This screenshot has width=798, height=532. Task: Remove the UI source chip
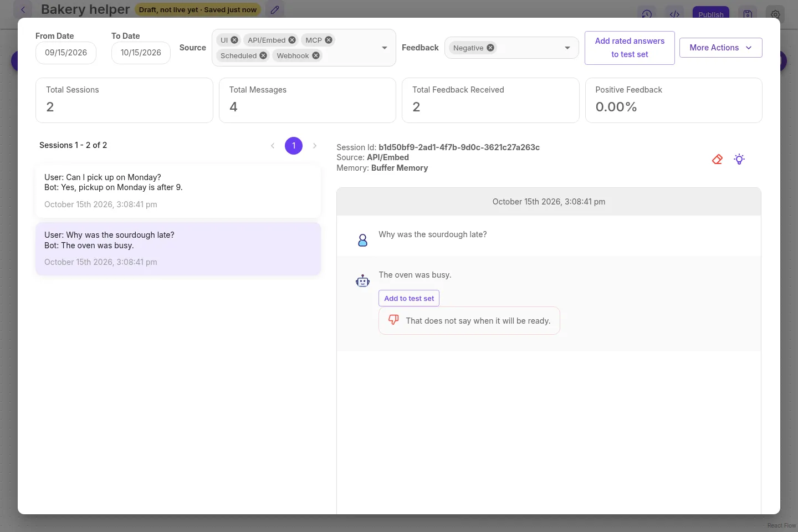click(x=234, y=40)
